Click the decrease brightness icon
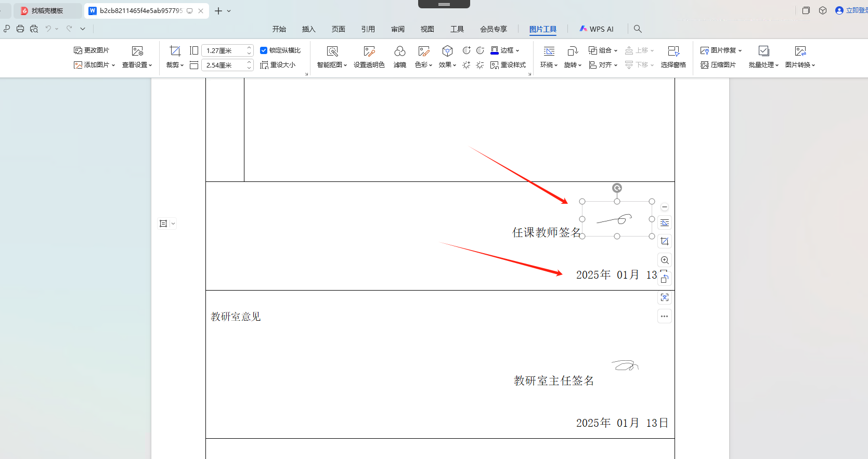The image size is (868, 459). click(x=480, y=65)
